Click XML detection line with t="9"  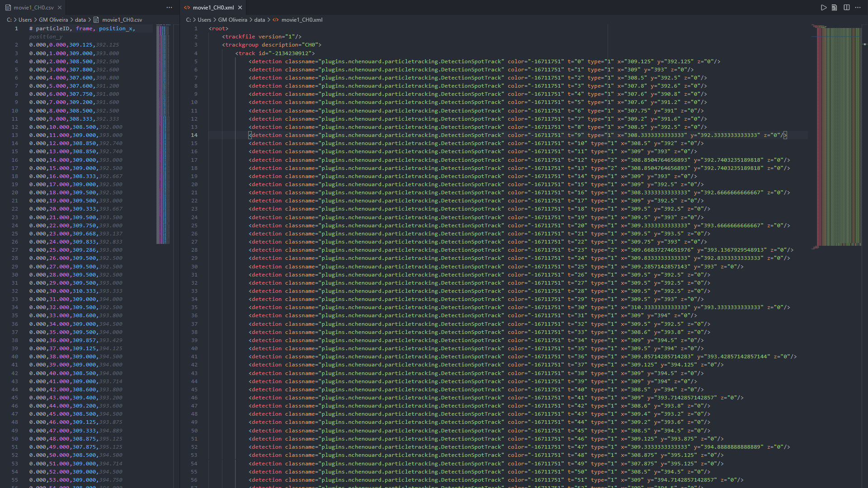tap(518, 135)
